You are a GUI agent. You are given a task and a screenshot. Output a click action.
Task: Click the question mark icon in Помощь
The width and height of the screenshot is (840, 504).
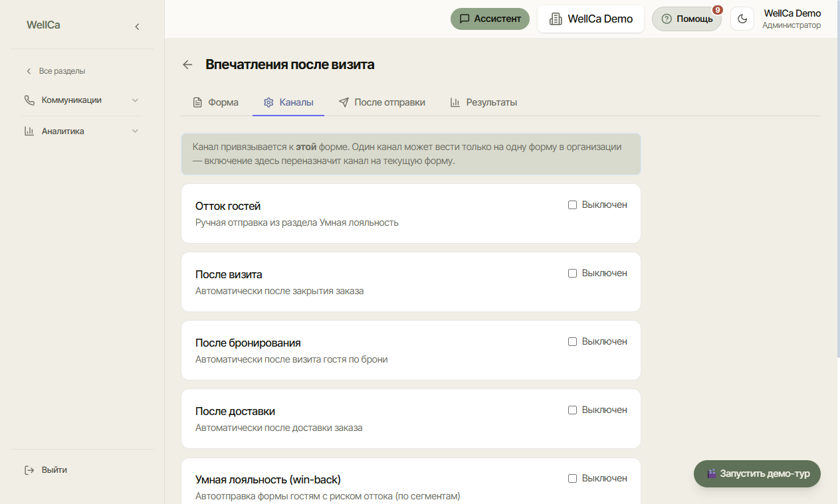(x=667, y=19)
